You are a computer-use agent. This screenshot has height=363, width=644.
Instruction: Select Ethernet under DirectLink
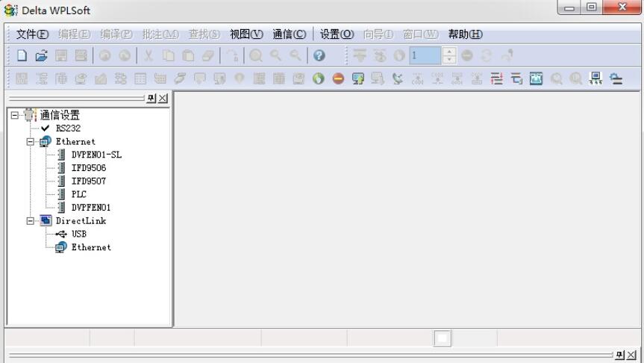pos(91,247)
